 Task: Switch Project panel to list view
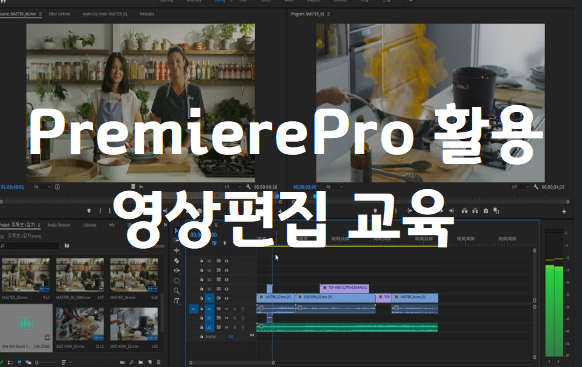point(10,362)
